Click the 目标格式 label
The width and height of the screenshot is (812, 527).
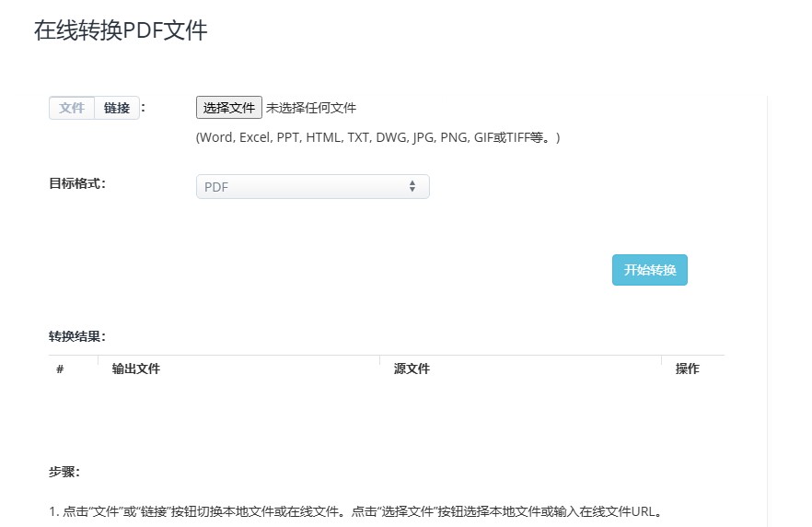click(77, 183)
